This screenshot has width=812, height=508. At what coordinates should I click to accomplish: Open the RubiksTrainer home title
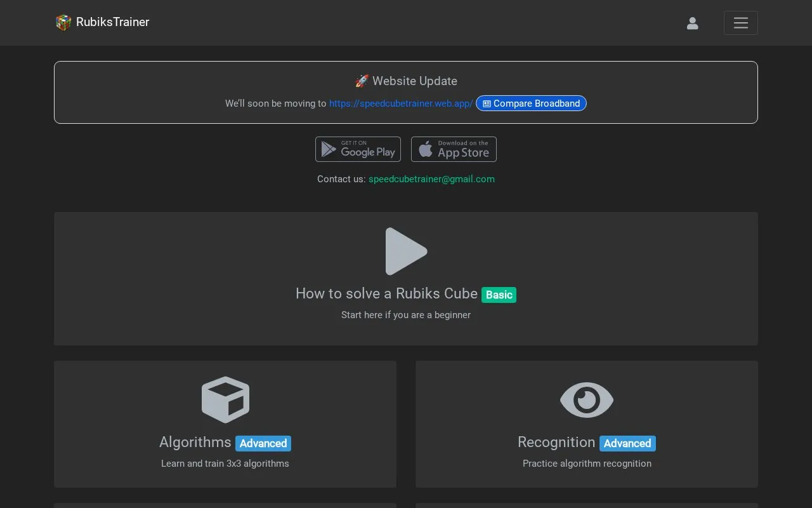point(113,22)
